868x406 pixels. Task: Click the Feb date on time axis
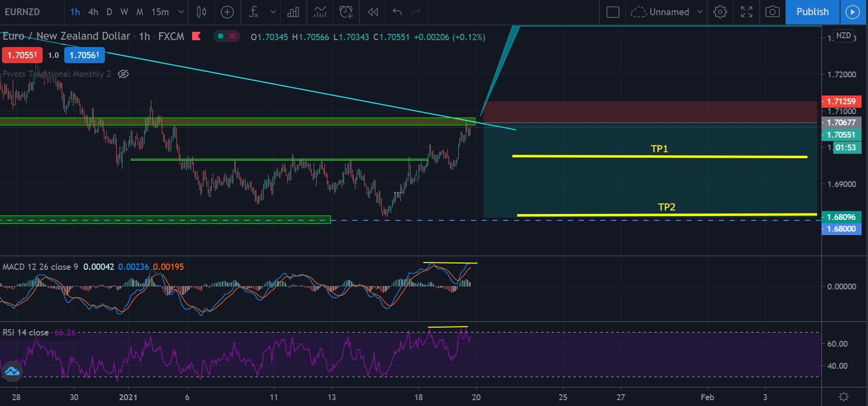pyautogui.click(x=707, y=397)
